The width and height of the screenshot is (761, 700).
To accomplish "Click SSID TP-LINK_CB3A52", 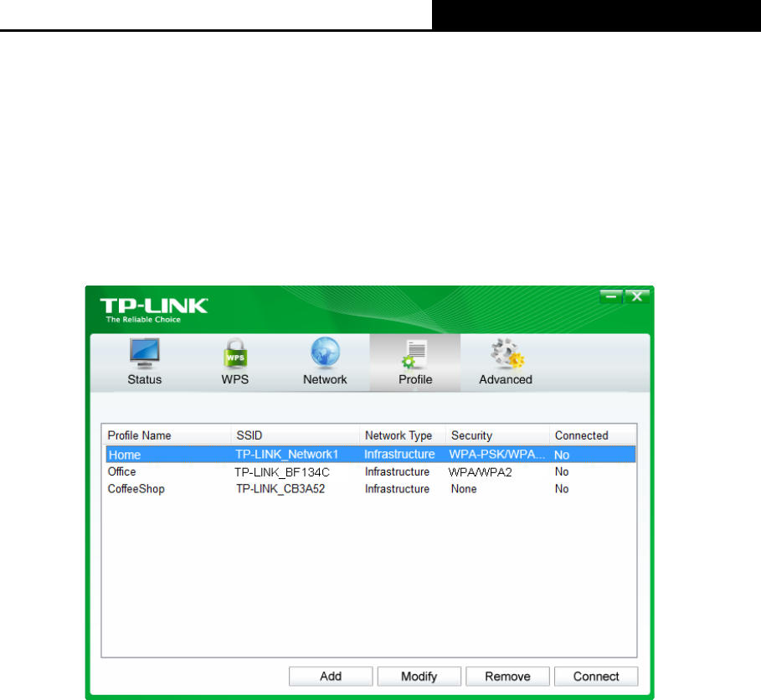I will (280, 489).
